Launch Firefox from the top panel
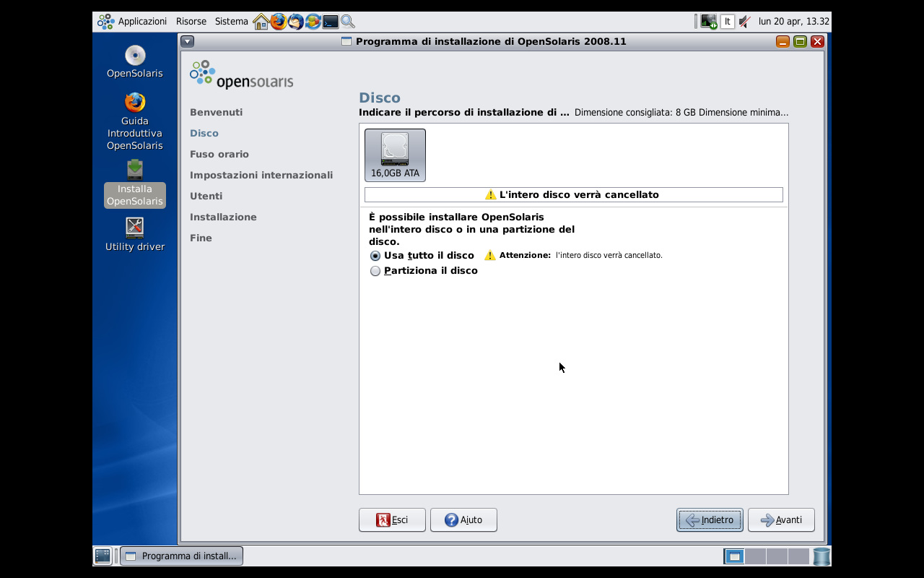 [279, 22]
